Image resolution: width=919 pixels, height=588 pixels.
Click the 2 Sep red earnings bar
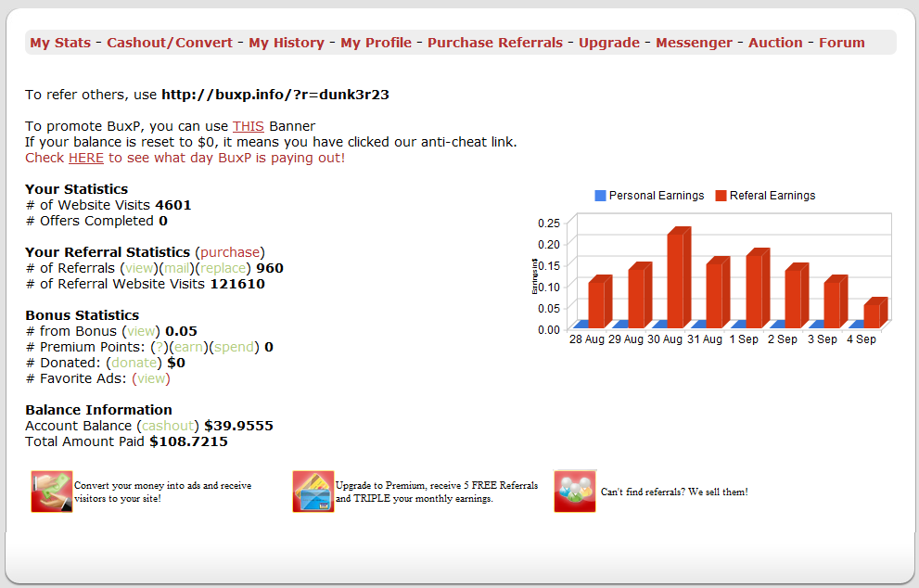click(x=796, y=296)
